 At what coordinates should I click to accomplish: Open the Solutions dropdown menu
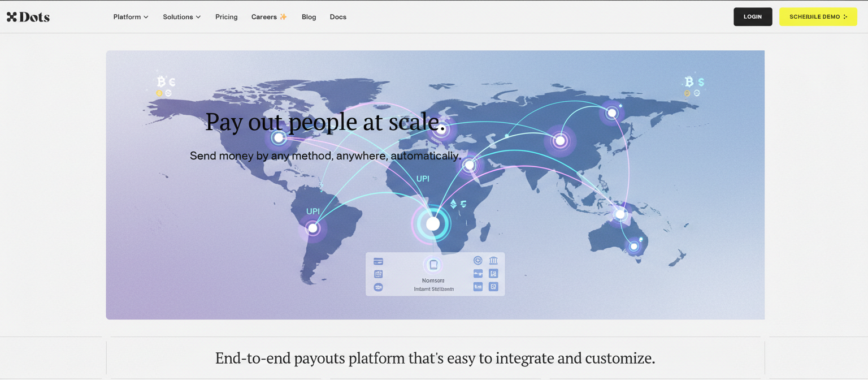point(181,17)
